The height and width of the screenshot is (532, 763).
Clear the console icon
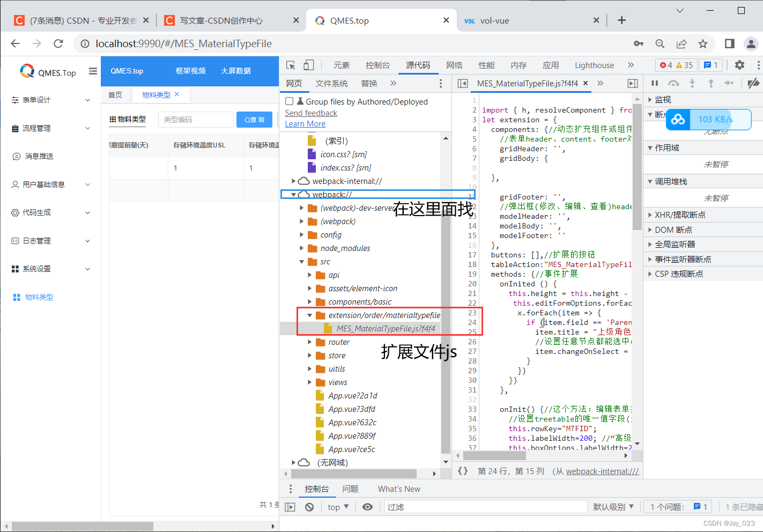pyautogui.click(x=309, y=507)
